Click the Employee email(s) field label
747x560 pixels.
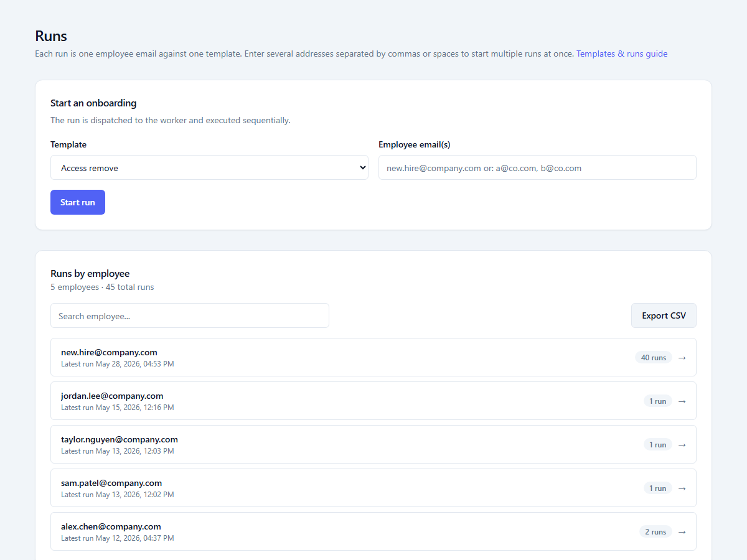click(415, 144)
